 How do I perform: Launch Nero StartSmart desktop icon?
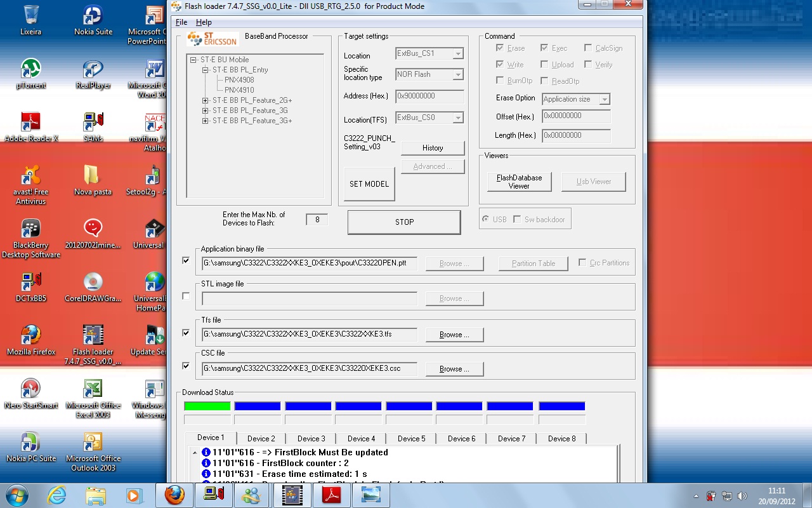click(30, 394)
